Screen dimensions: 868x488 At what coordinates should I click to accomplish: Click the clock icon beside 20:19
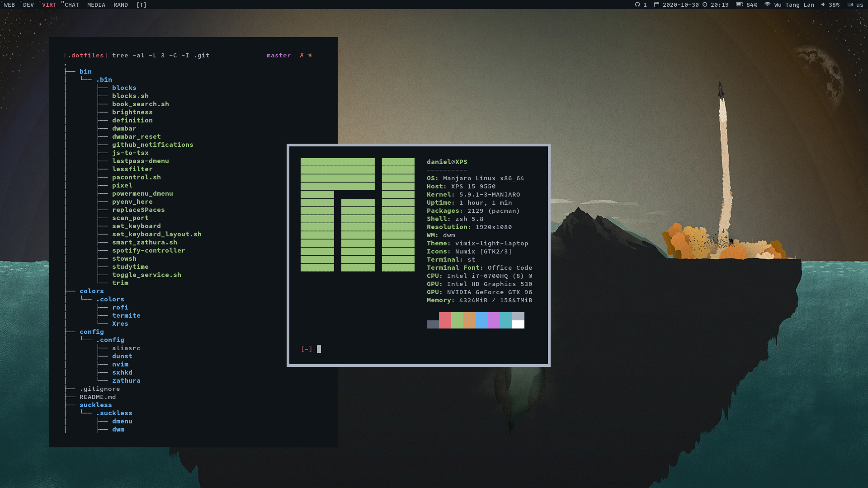(x=705, y=5)
